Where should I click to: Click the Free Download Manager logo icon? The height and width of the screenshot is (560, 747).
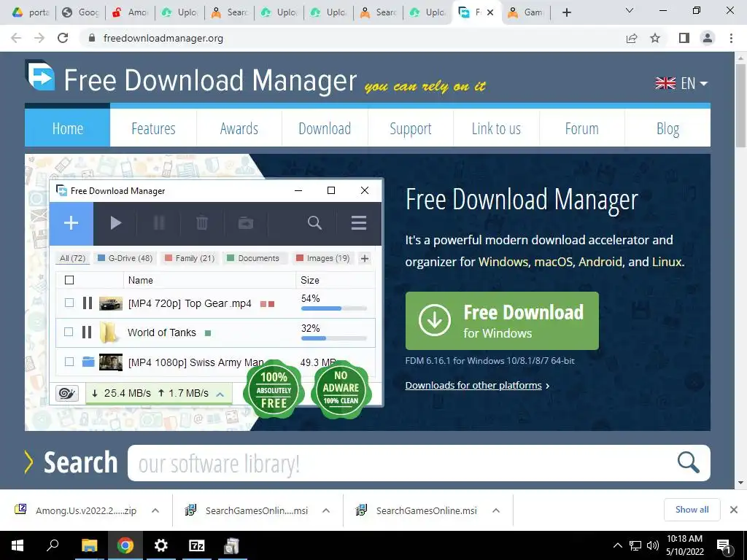pyautogui.click(x=40, y=75)
